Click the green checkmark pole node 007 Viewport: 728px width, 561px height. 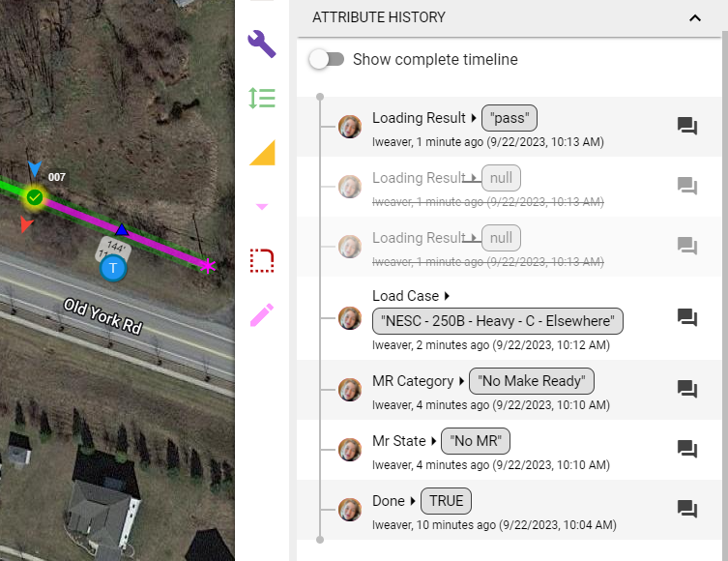click(x=35, y=197)
